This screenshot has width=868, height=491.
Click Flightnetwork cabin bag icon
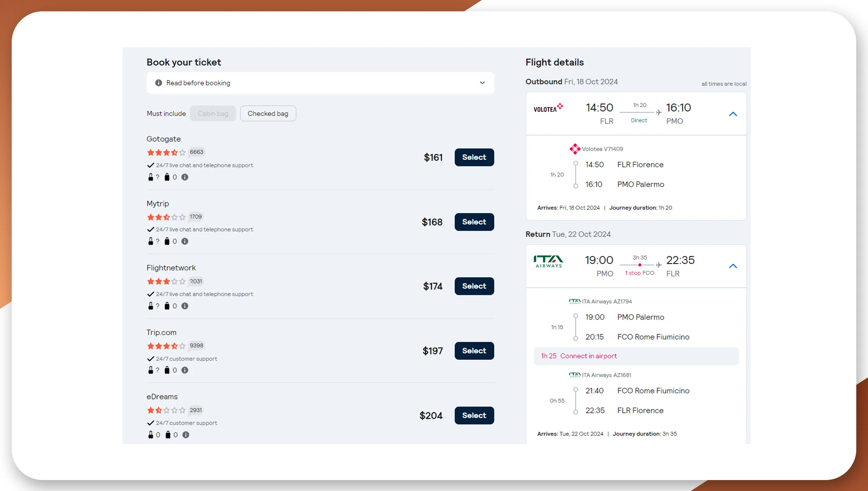click(x=151, y=306)
